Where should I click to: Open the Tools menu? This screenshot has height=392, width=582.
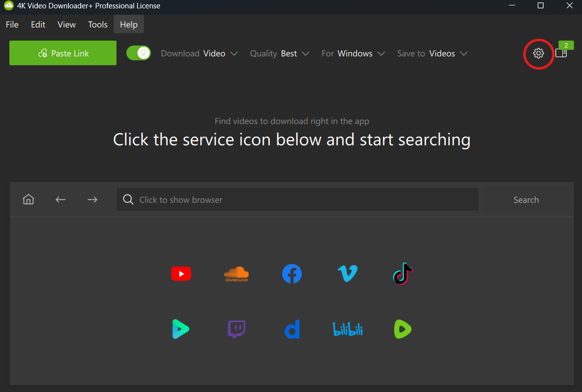pos(97,25)
